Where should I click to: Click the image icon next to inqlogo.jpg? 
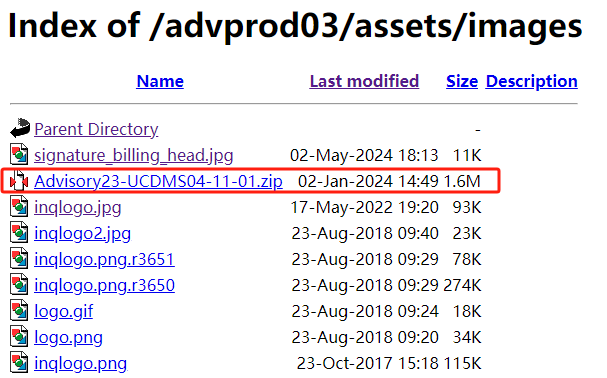19,206
